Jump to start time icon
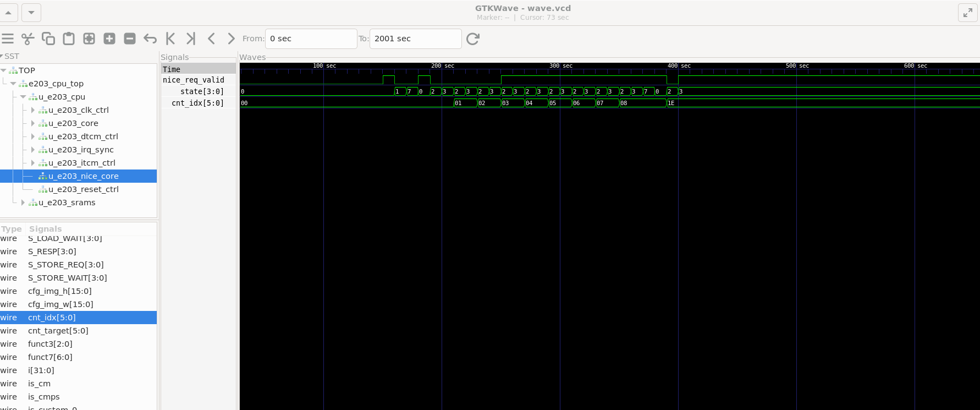The width and height of the screenshot is (980, 410). [x=170, y=39]
